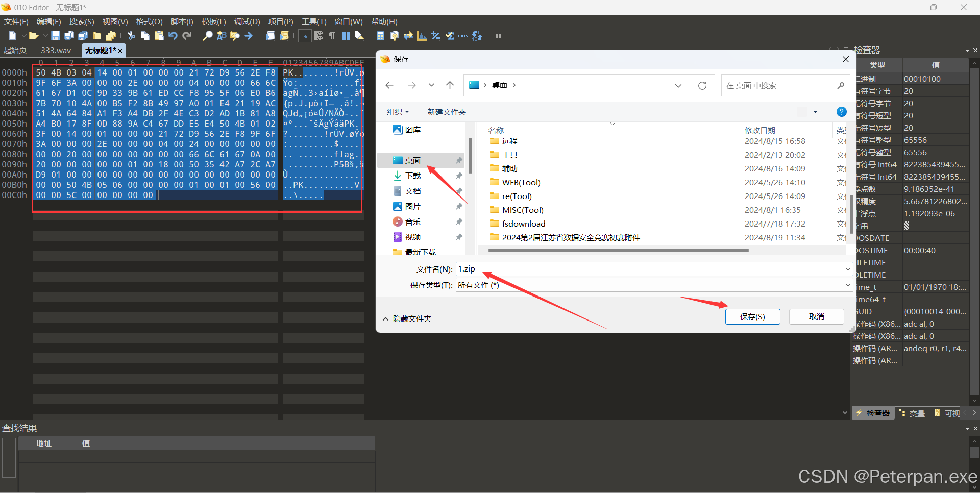
Task: Open the 搜索(S) menu
Action: [x=82, y=22]
